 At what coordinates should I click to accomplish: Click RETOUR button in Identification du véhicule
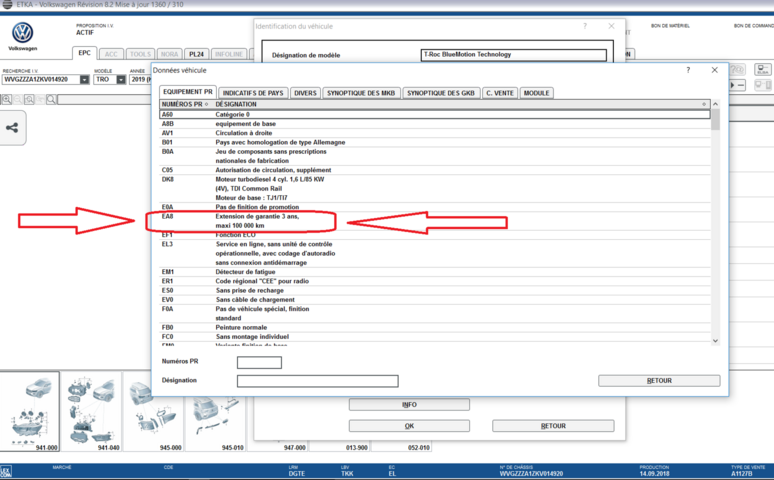(553, 426)
